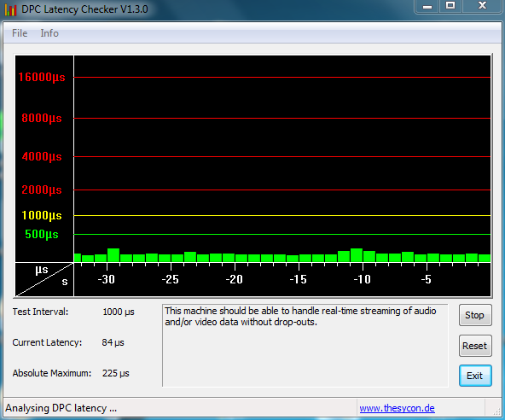Click the 1000µs yellow threshold label
Viewport: 505px width, 420px height.
(42, 215)
